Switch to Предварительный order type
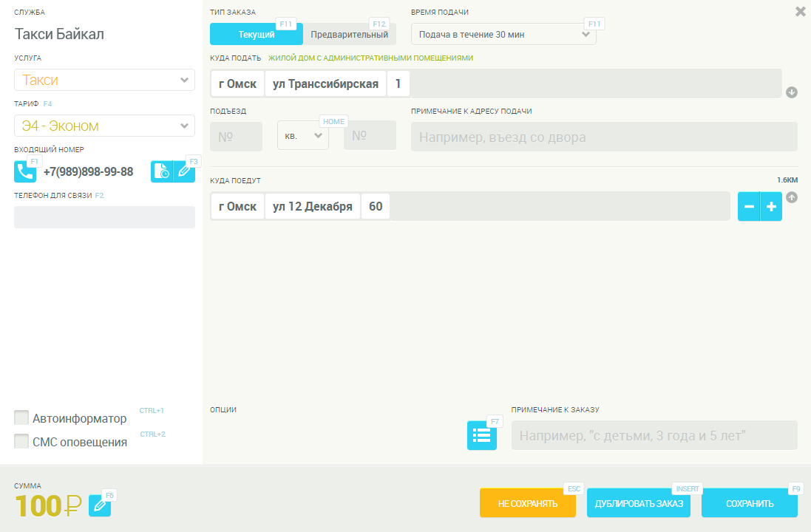The image size is (811, 532). click(x=349, y=34)
